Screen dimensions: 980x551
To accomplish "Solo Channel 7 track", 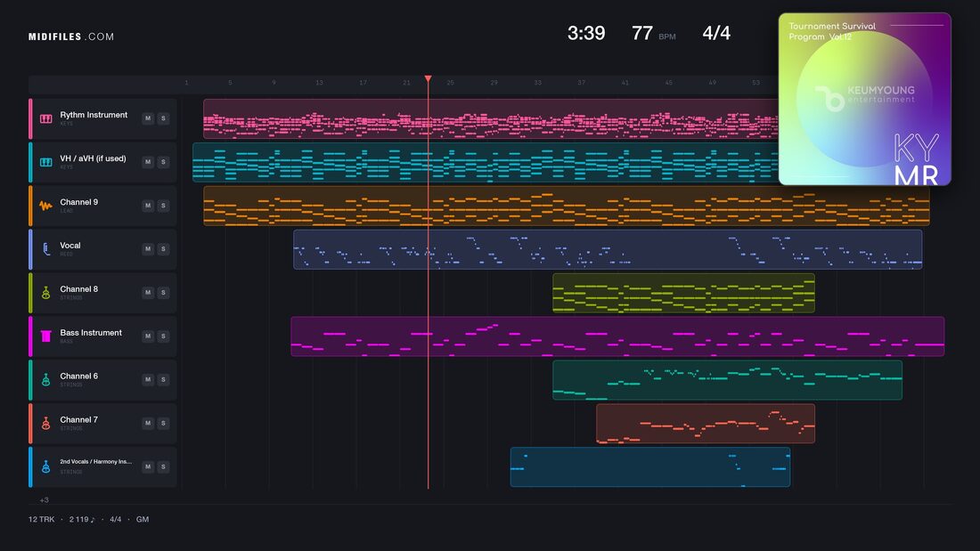I will click(163, 423).
